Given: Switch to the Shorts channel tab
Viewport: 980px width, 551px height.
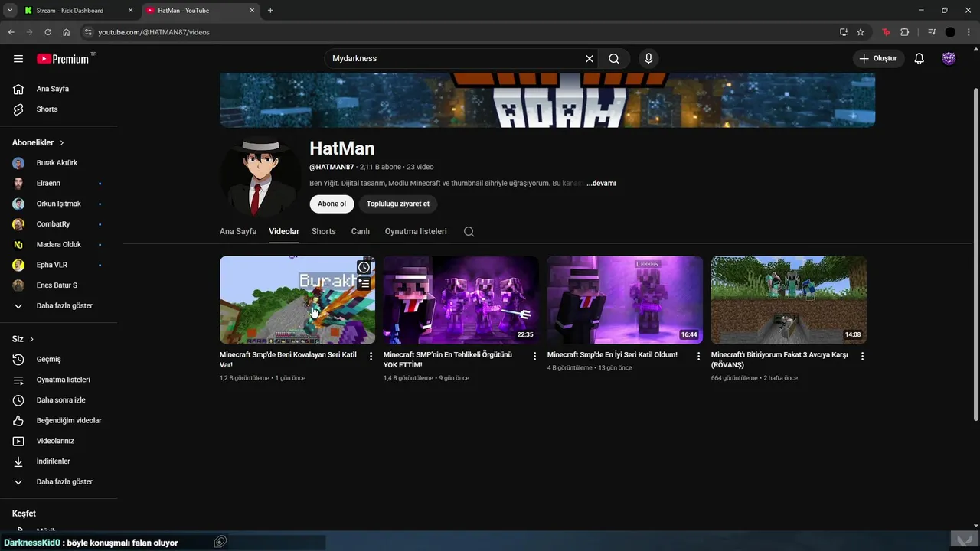Looking at the screenshot, I should [x=324, y=231].
